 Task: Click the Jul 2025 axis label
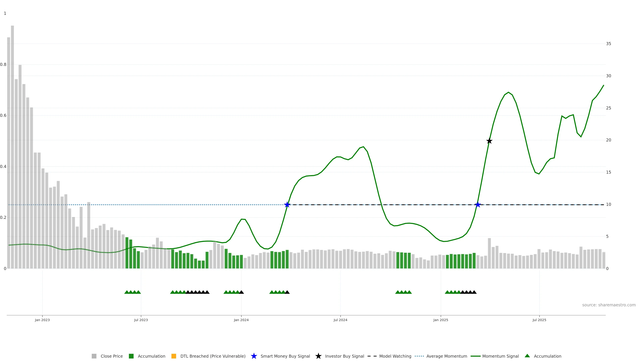click(539, 320)
